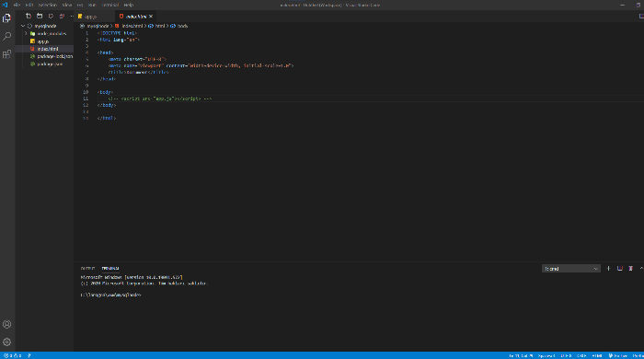Click the CRLF end-of-line setting
Viewport: 644px width, 359px height.
(x=581, y=355)
